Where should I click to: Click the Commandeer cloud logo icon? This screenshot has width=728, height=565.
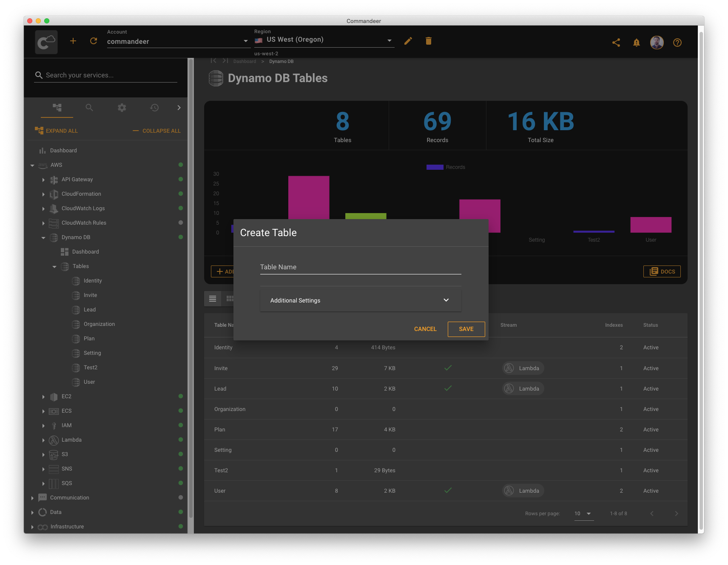[46, 42]
